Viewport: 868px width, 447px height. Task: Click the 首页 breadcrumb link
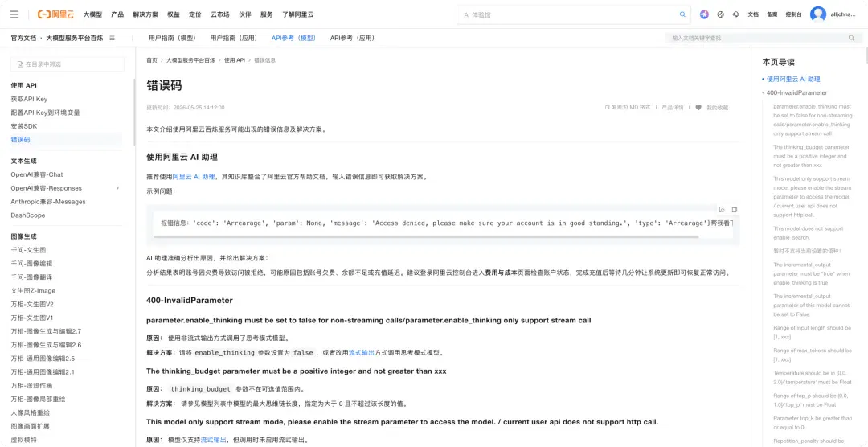click(x=151, y=59)
